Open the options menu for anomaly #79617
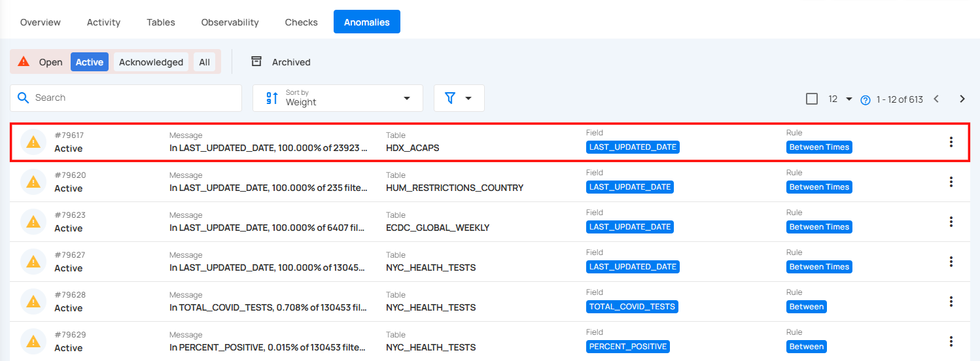The height and width of the screenshot is (361, 980). pos(951,142)
